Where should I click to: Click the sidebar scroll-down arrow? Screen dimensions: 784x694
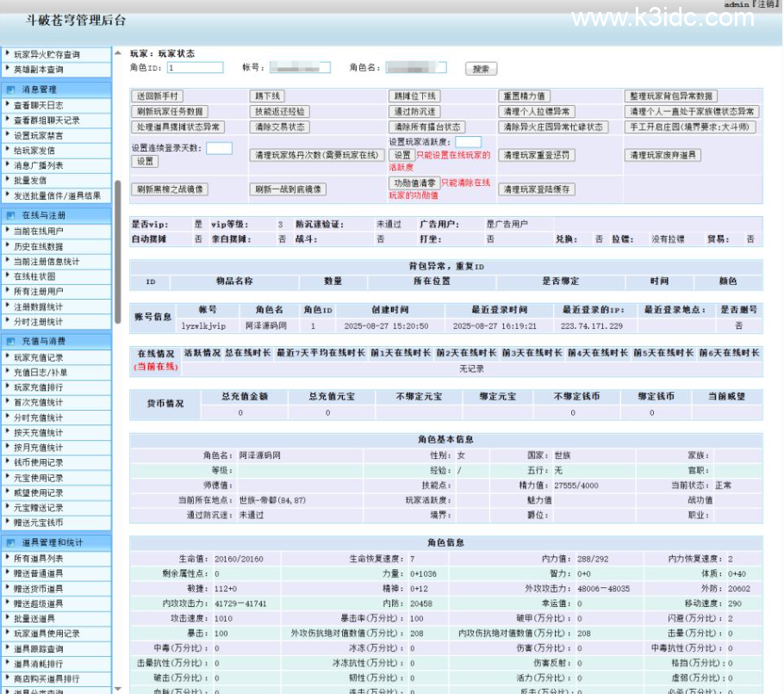pos(117,687)
